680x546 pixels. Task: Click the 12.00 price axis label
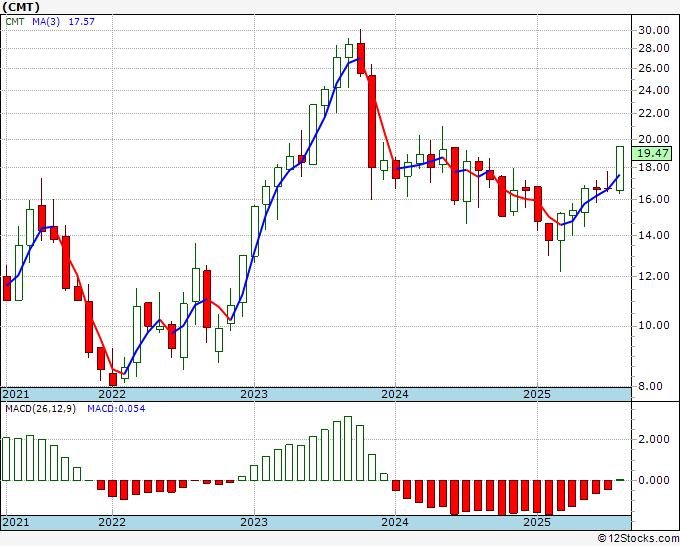pos(654,276)
